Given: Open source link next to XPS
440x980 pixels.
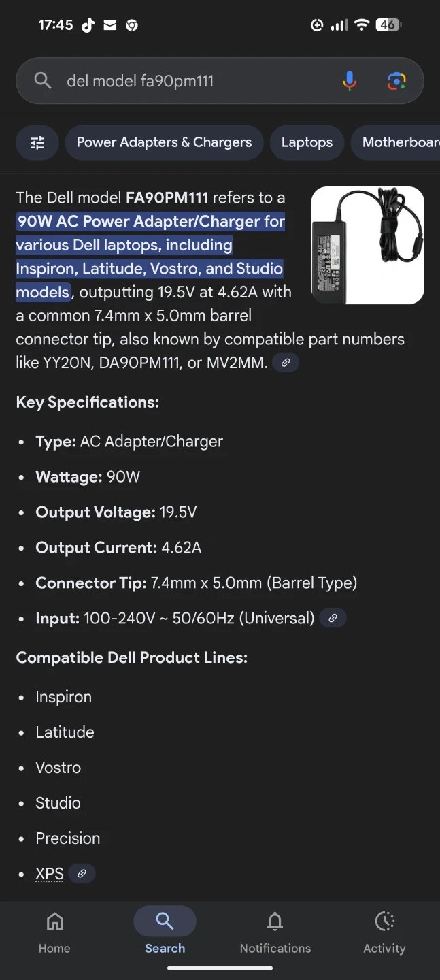Looking at the screenshot, I should [x=82, y=873].
